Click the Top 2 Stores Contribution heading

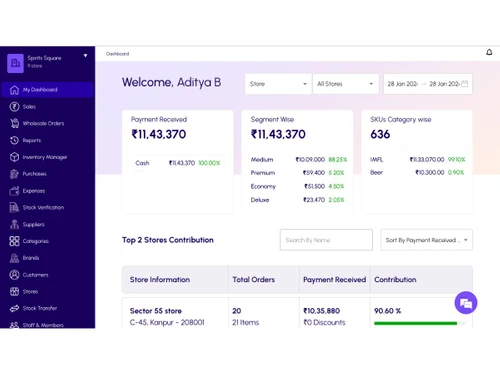click(168, 240)
